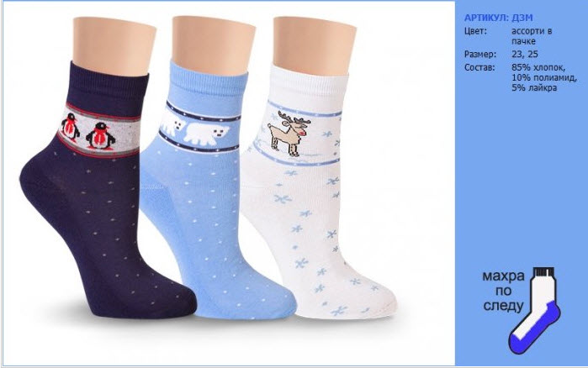
Task: Click the terry sole sock icon
Action: [535, 310]
